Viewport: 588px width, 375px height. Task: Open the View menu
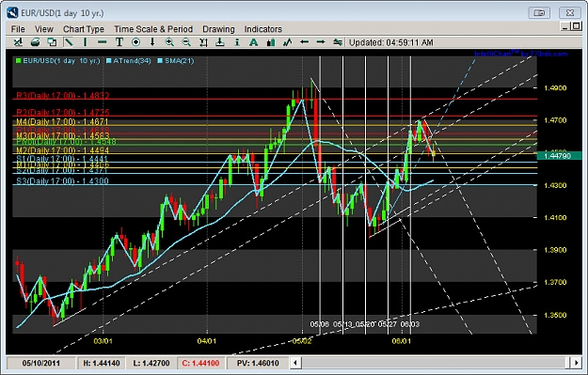(44, 29)
